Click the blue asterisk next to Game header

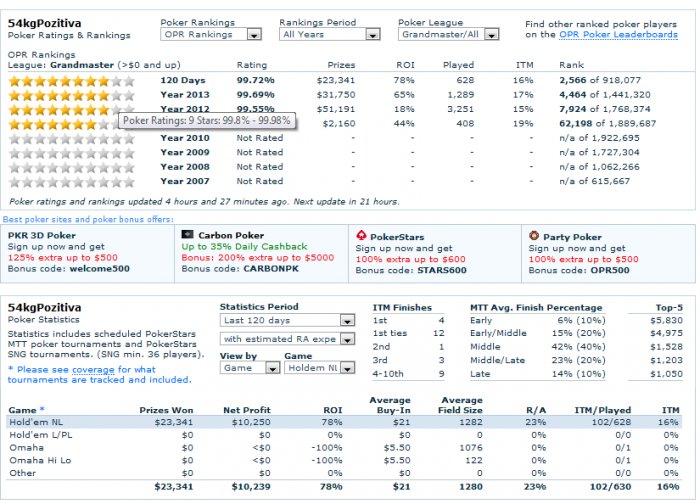pyautogui.click(x=42, y=409)
